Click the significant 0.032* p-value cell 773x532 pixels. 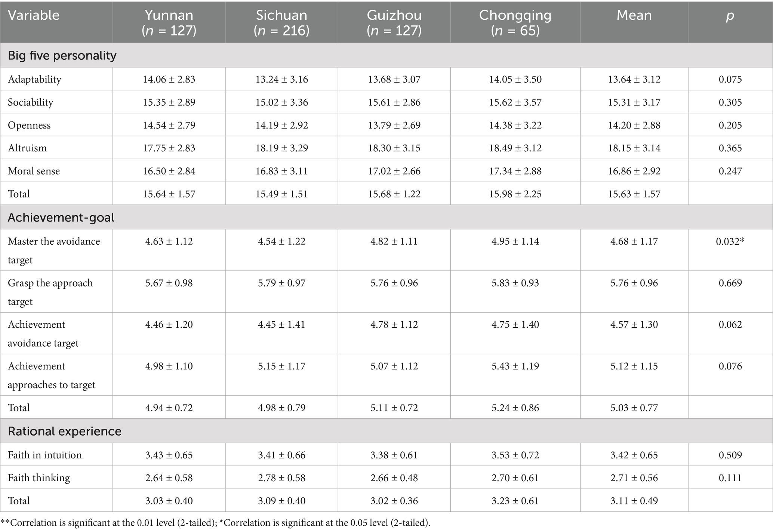click(730, 241)
